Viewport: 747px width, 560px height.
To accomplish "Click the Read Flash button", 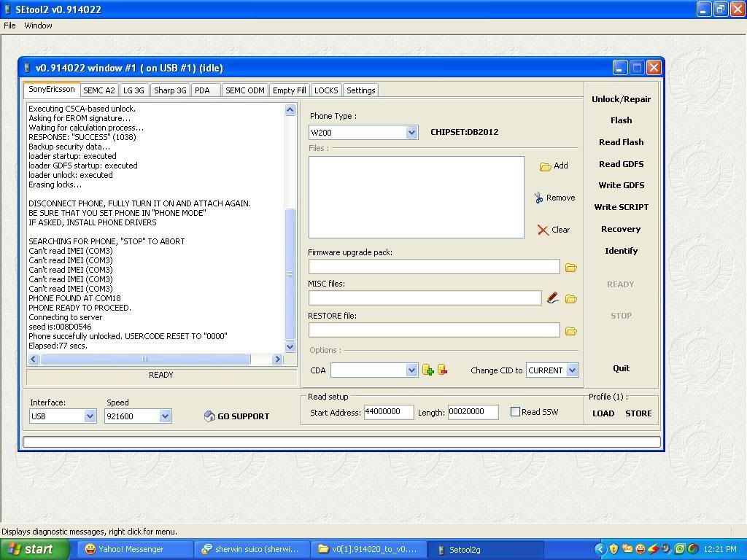I will click(621, 142).
